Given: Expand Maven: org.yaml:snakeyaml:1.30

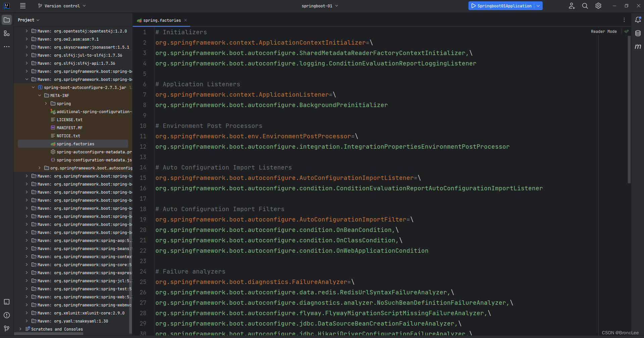Looking at the screenshot, I should [x=27, y=321].
